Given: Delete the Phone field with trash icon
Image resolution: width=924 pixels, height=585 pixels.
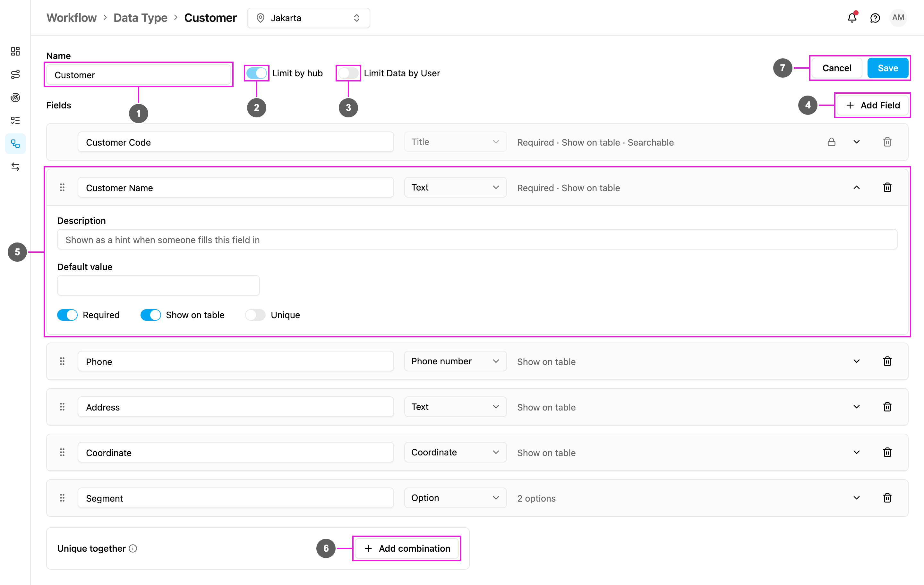Looking at the screenshot, I should click(x=887, y=361).
